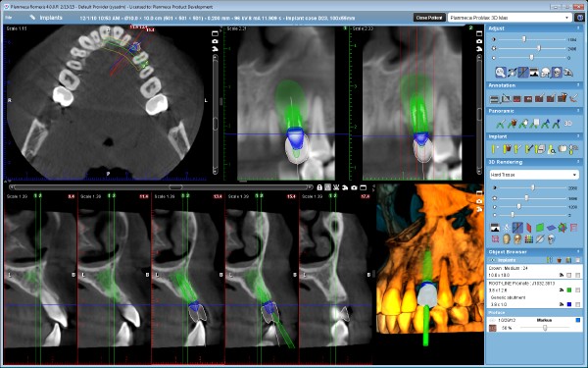Select the Implants module tab
Viewport: 588px width, 368px height.
point(51,18)
